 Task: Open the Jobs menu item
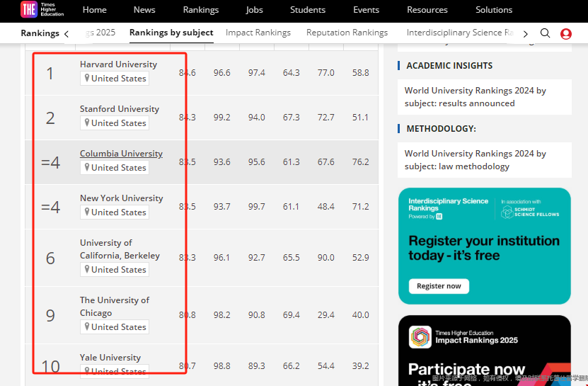click(255, 10)
